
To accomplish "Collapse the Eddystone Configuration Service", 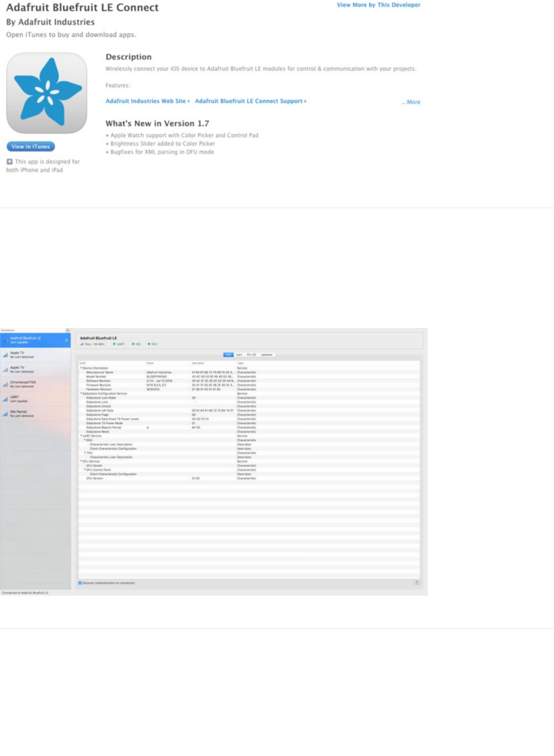I will [x=81, y=394].
